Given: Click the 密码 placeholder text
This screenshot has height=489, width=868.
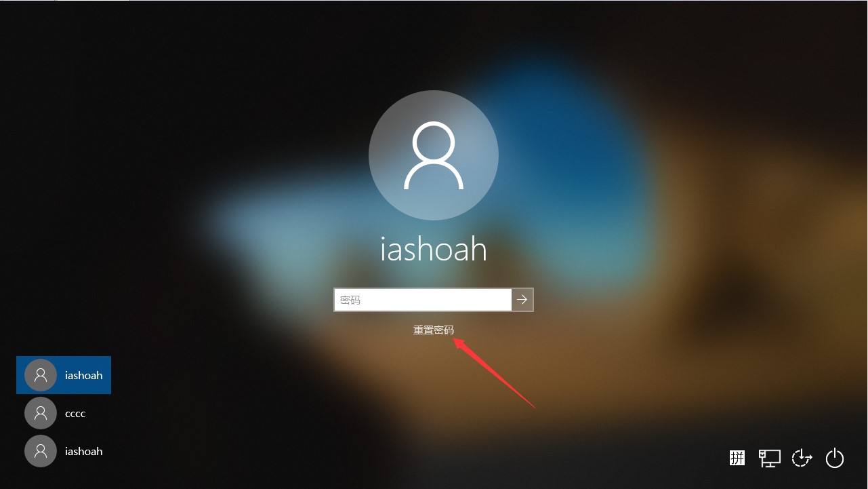Looking at the screenshot, I should tap(350, 300).
